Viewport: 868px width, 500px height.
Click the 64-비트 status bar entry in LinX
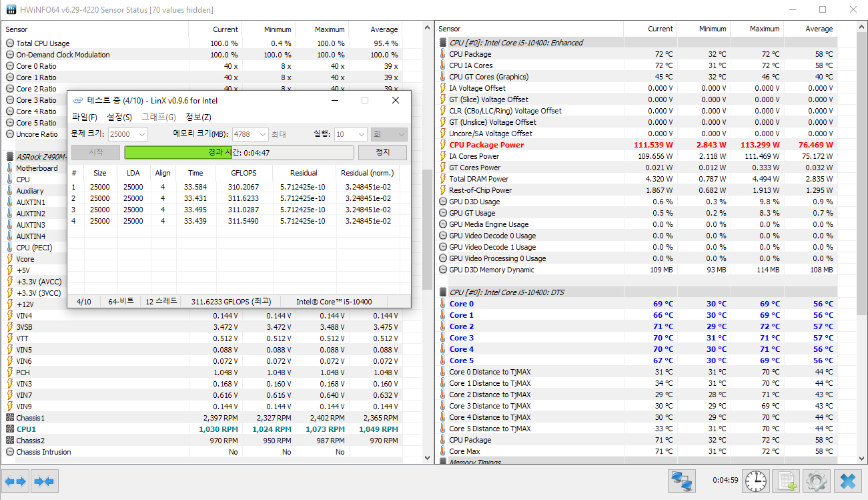[121, 301]
